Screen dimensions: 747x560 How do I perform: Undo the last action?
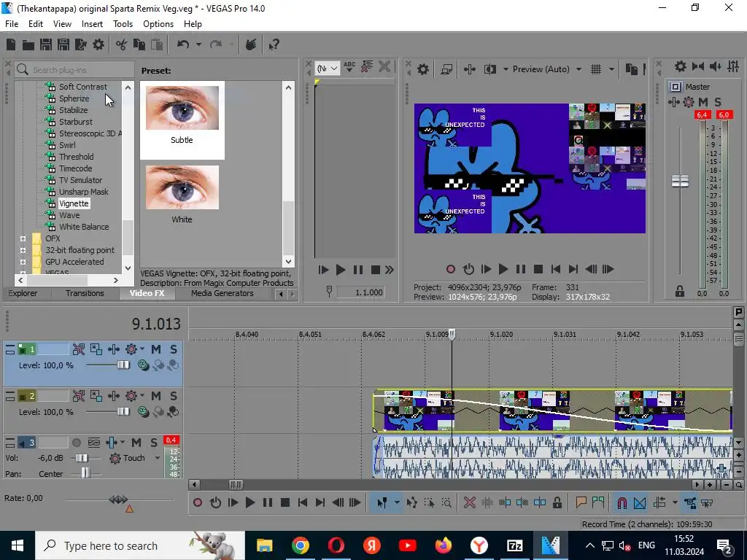183,44
